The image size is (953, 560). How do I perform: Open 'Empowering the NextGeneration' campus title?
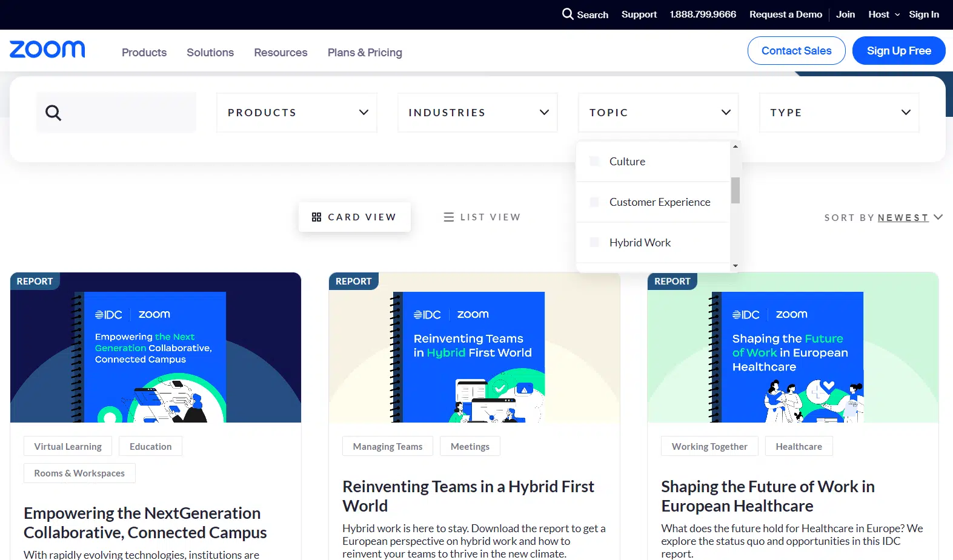point(145,522)
